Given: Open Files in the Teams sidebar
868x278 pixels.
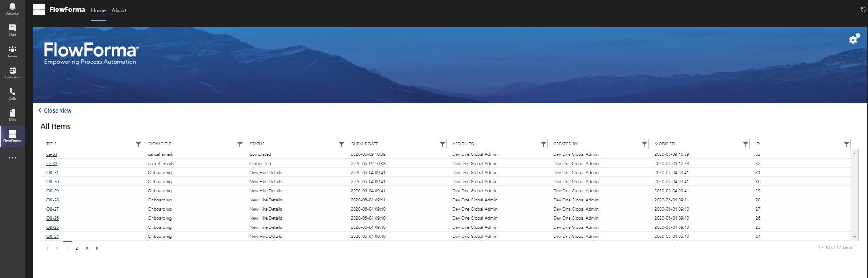Looking at the screenshot, I should click(12, 115).
